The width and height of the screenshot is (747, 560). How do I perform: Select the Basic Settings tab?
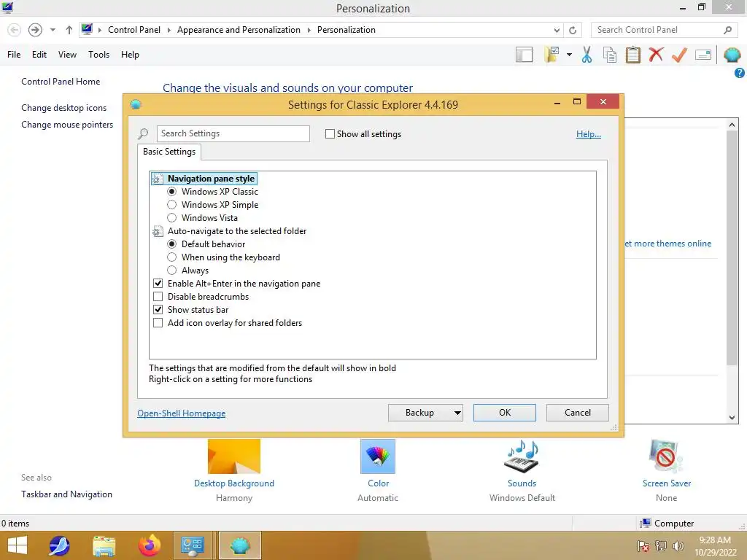click(169, 152)
